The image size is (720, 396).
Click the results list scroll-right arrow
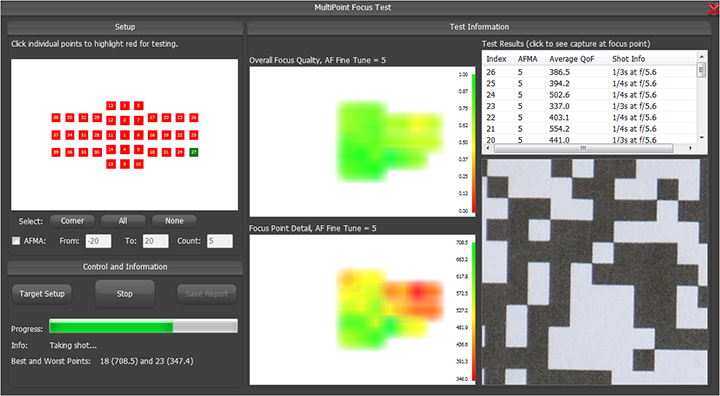tap(690, 148)
